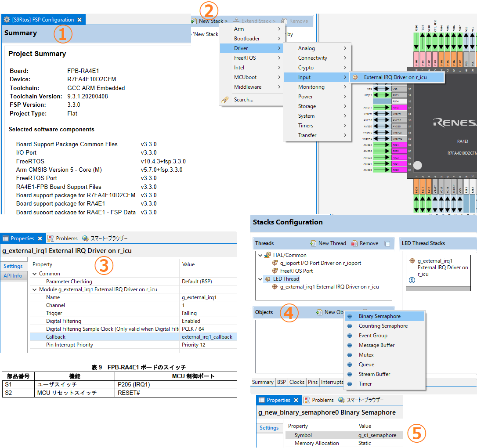This screenshot has height=448, width=477.
Task: Select the FreeRTOS Port tree item
Action: click(293, 271)
